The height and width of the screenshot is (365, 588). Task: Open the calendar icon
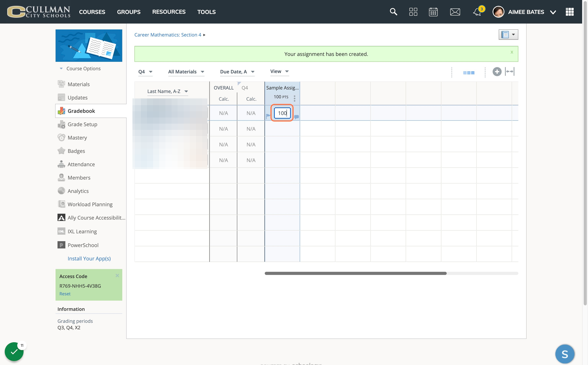[433, 12]
